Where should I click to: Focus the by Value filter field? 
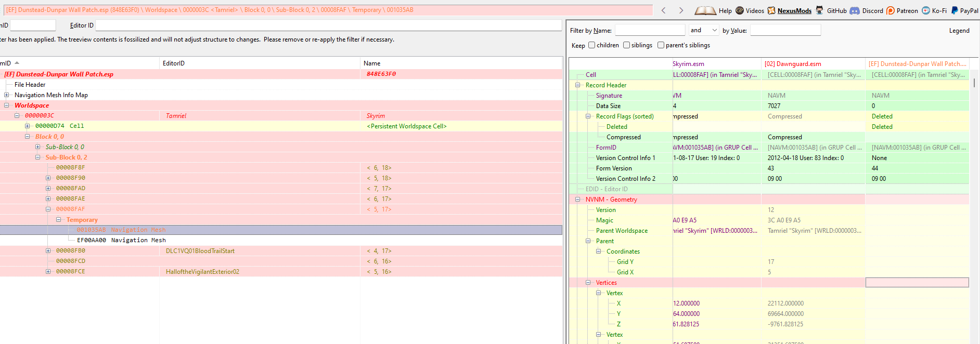[785, 30]
